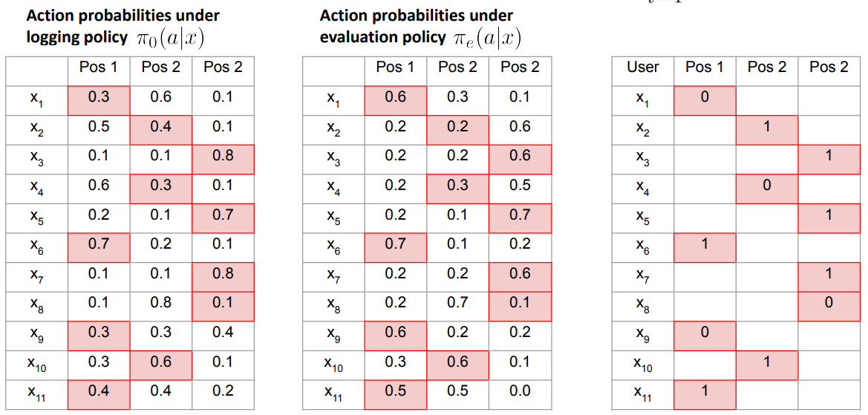Click the Pos 1 header in the User table

[x=705, y=68]
